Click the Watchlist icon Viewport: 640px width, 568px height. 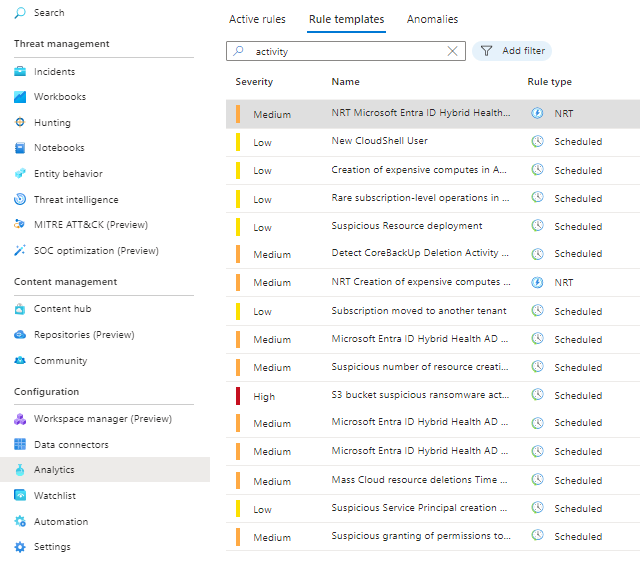pyautogui.click(x=20, y=495)
